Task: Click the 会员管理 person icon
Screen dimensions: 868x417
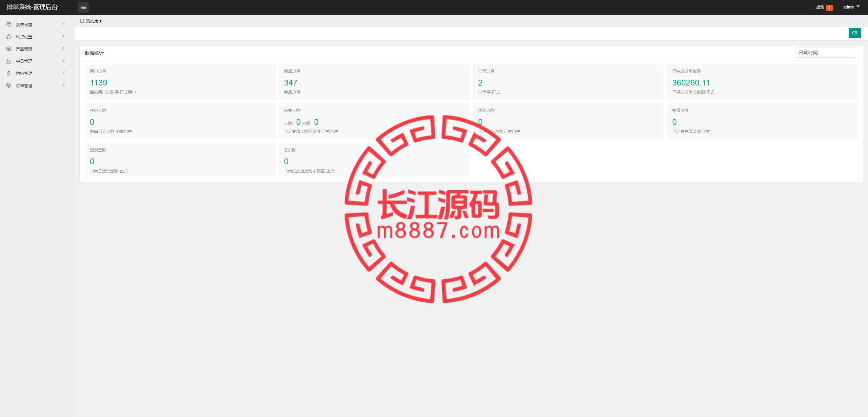Action: click(9, 61)
